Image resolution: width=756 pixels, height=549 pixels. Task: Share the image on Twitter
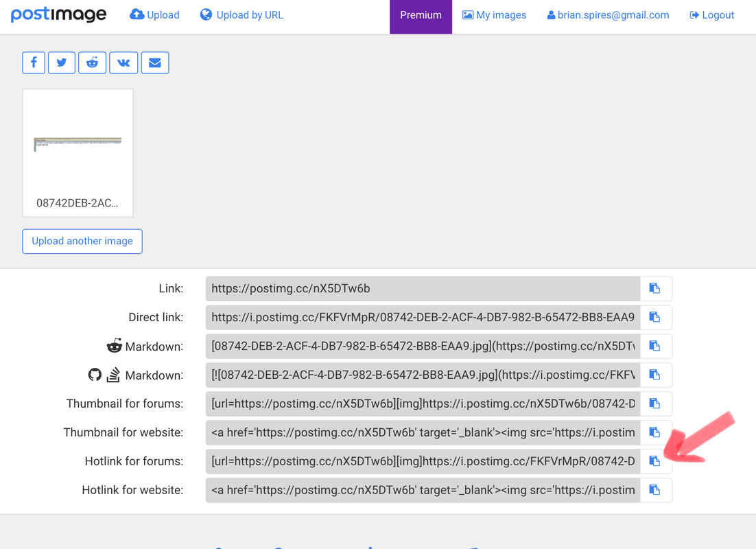(62, 62)
